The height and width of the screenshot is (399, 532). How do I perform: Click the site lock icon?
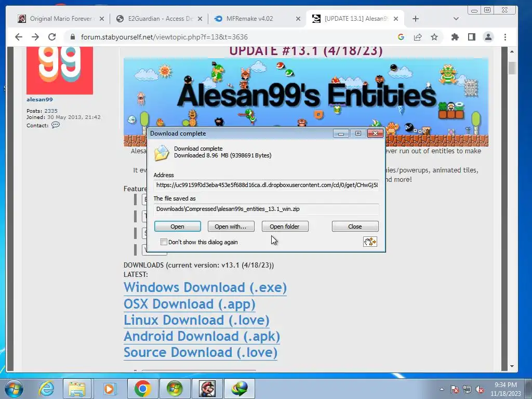click(x=72, y=37)
